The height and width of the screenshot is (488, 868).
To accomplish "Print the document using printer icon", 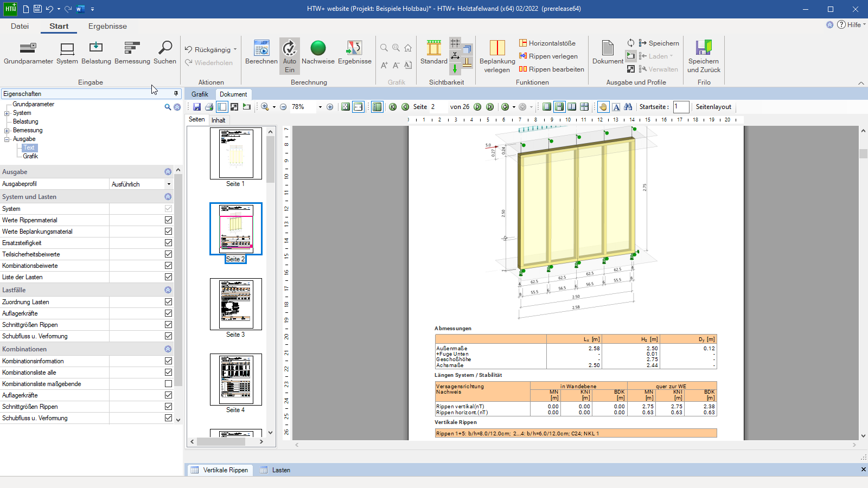I will tap(209, 107).
